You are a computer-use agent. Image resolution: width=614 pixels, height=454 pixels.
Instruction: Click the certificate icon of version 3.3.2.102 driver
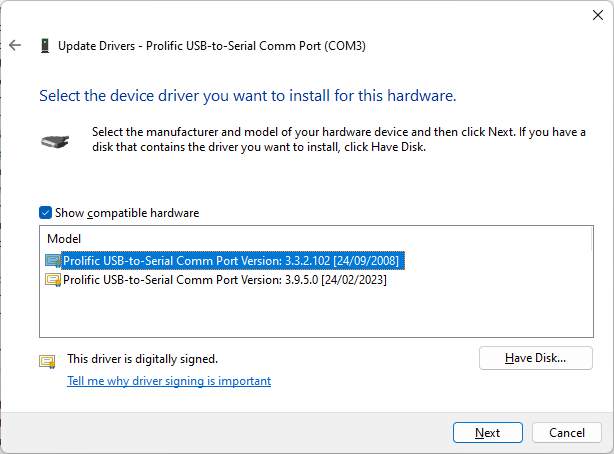click(x=53, y=261)
